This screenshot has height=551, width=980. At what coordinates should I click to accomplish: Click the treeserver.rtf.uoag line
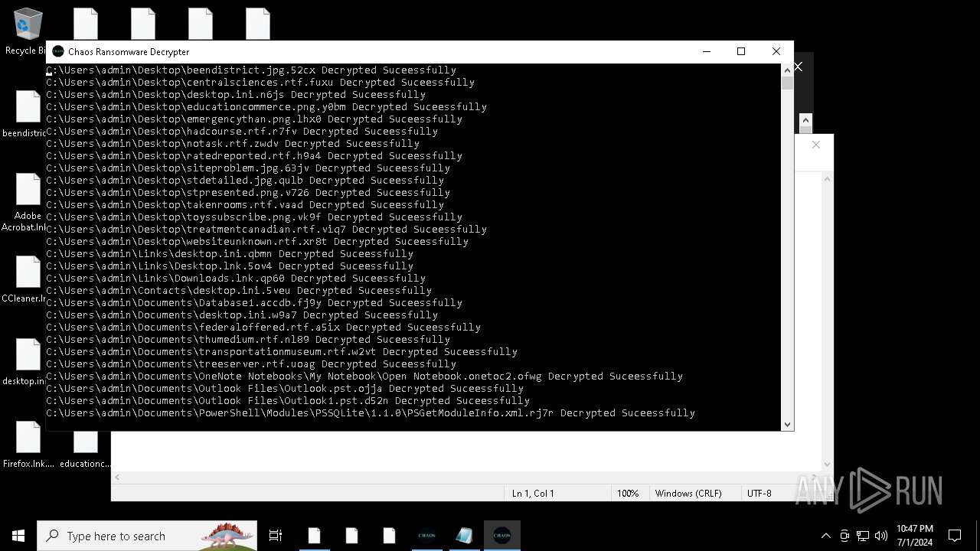tap(251, 364)
